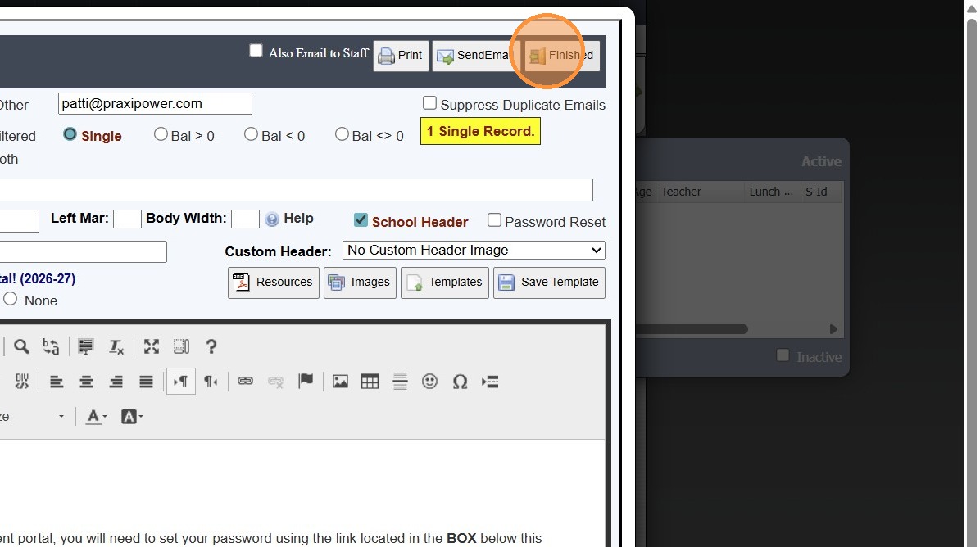Select the Bal <> 0 radio option
Screen dimensions: 980x547
(342, 134)
